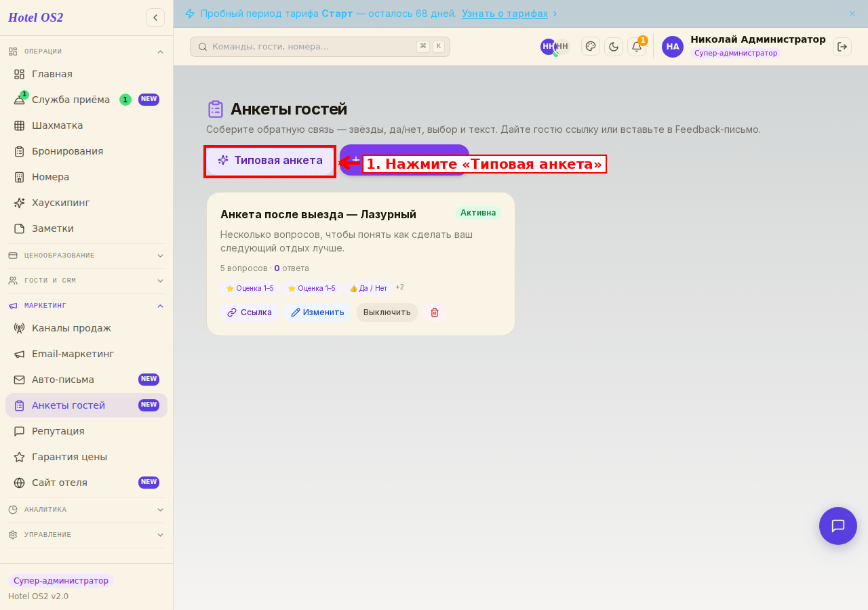Click «Выключить» to deactivate survey

pos(387,312)
